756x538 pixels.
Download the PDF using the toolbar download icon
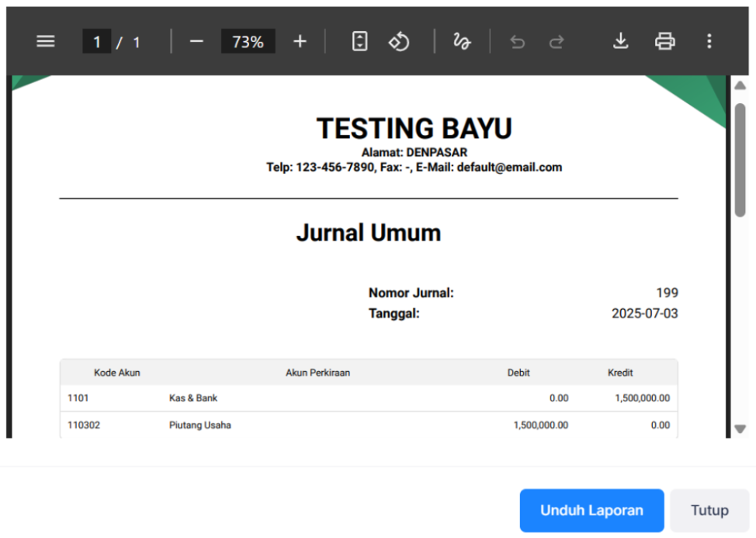click(x=621, y=41)
